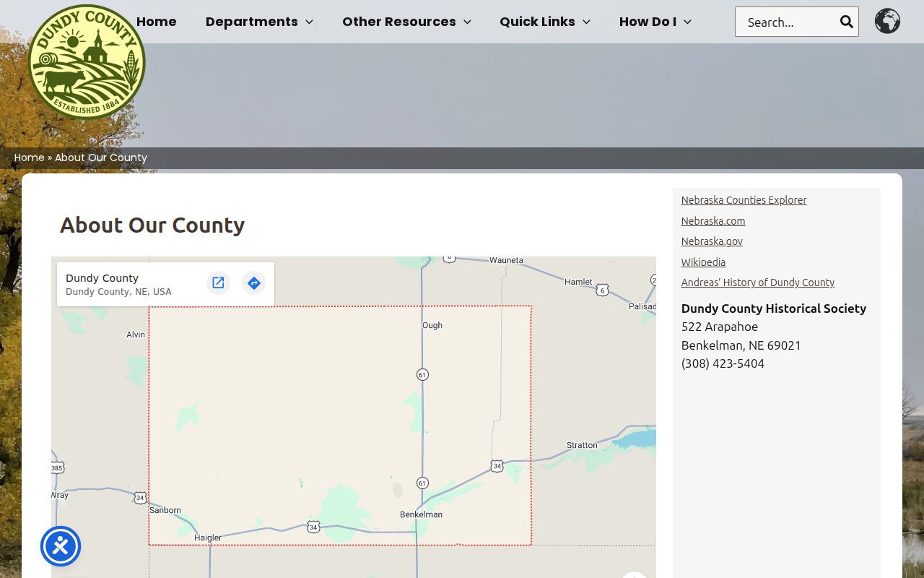Click the Route 61 shield near Ough

(422, 374)
